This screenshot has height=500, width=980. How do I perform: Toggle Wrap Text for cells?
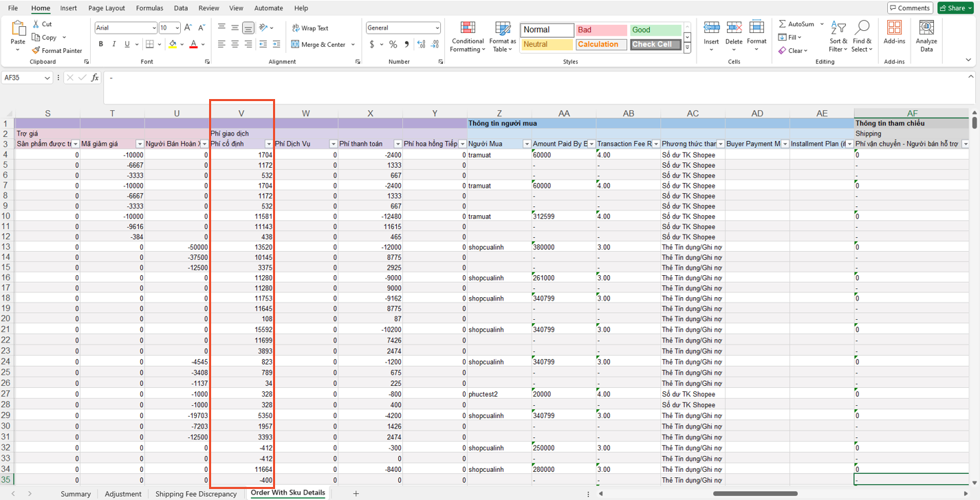(x=310, y=28)
